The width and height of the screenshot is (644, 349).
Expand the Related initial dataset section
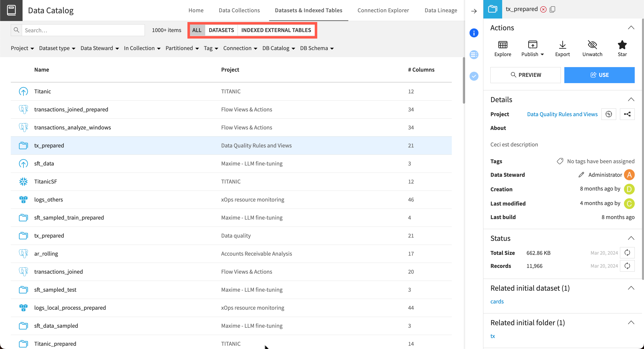coord(631,288)
